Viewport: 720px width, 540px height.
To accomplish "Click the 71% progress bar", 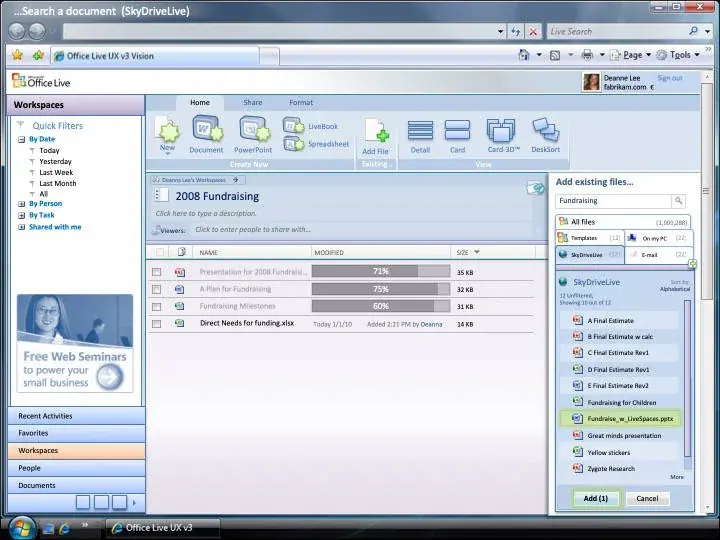I will pos(381,271).
